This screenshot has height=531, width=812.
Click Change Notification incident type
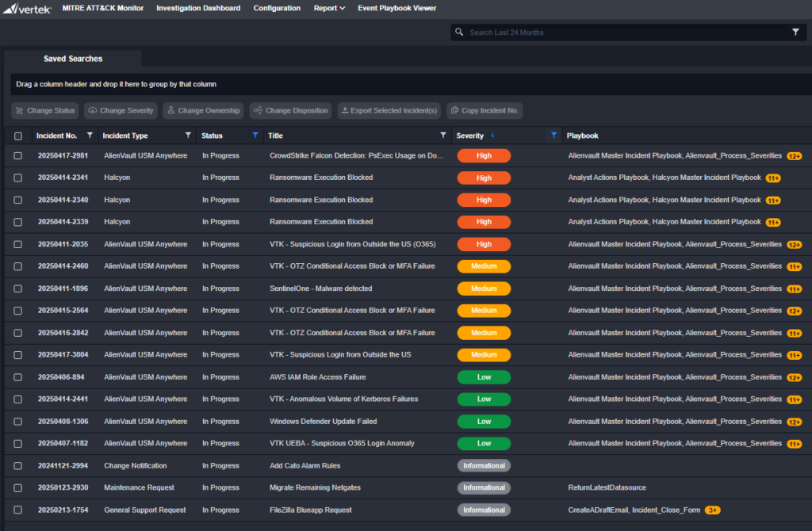(x=135, y=466)
